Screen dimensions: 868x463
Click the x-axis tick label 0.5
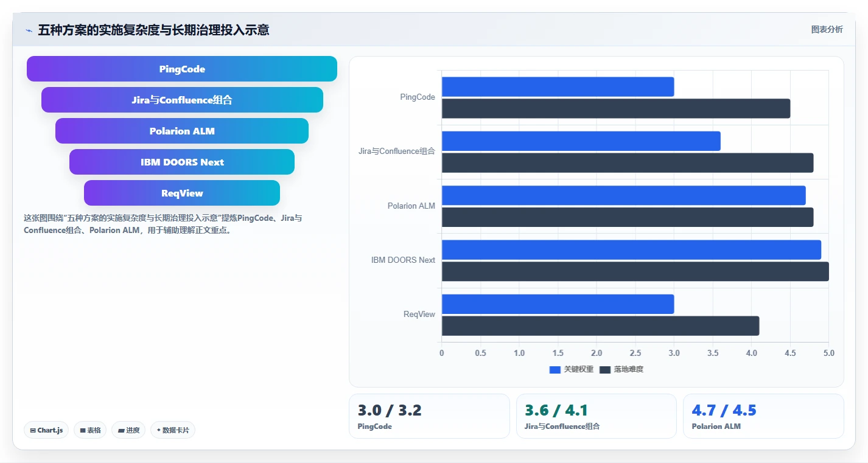click(x=480, y=353)
